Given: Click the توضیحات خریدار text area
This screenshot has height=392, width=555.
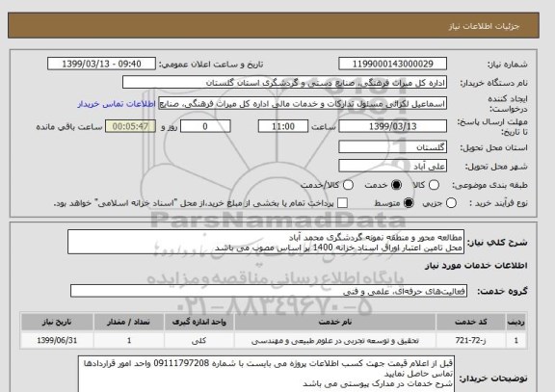Looking at the screenshot, I should [266, 375].
